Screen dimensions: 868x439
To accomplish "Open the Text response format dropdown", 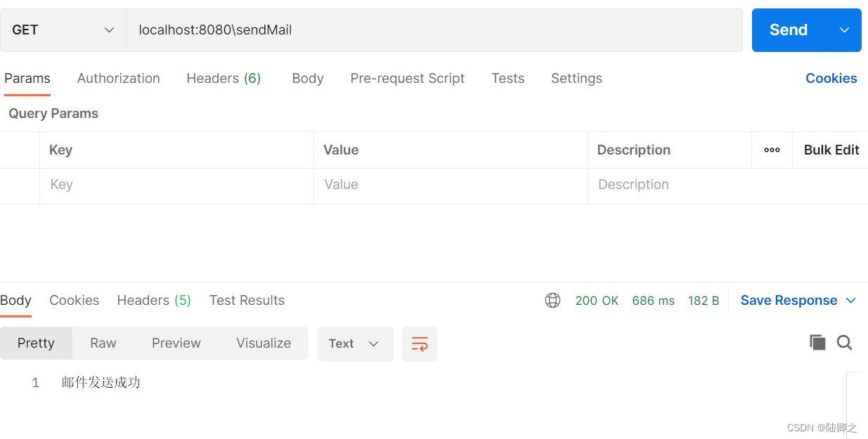I will click(x=355, y=344).
